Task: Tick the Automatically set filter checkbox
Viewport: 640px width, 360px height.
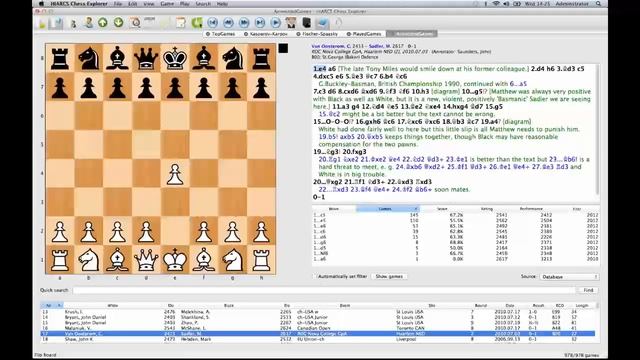Action: [x=316, y=276]
